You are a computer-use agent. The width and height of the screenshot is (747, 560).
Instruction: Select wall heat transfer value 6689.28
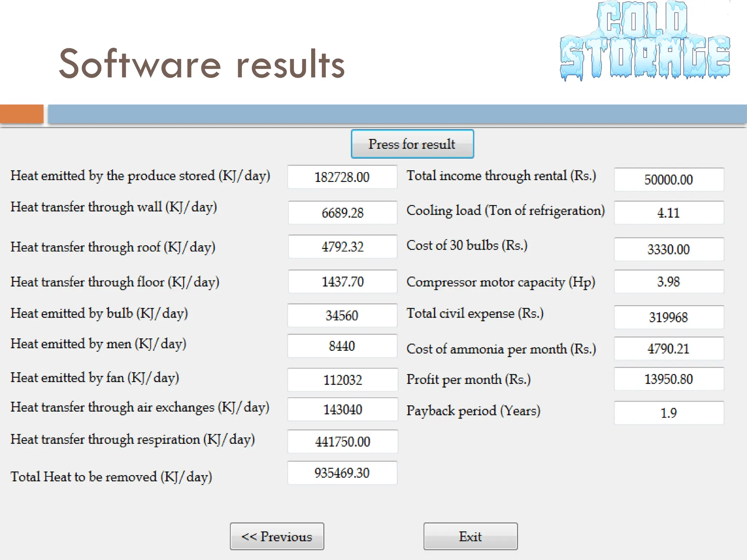(x=342, y=213)
